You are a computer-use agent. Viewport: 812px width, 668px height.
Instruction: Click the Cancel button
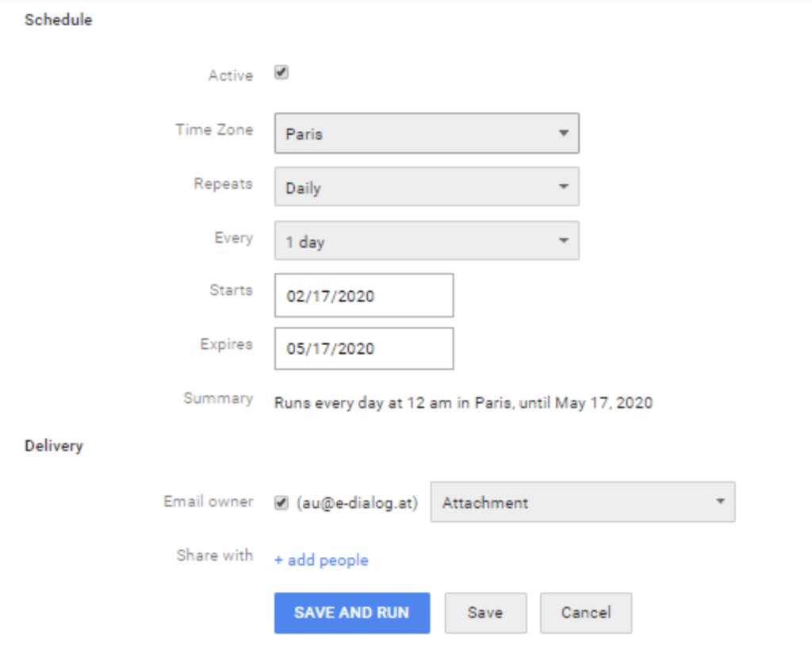pos(586,612)
